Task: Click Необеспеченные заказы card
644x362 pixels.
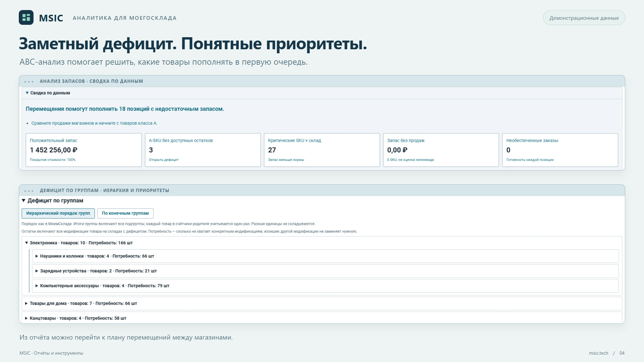Action: (x=560, y=150)
